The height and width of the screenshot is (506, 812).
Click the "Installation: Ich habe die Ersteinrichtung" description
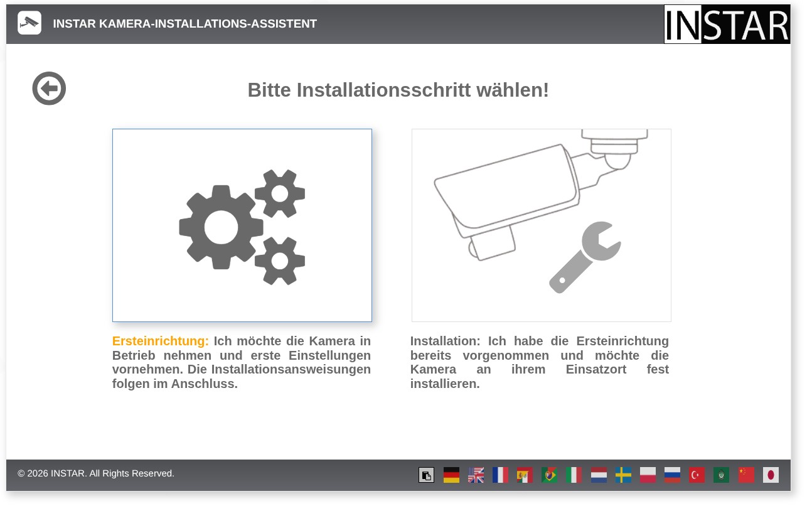point(540,362)
